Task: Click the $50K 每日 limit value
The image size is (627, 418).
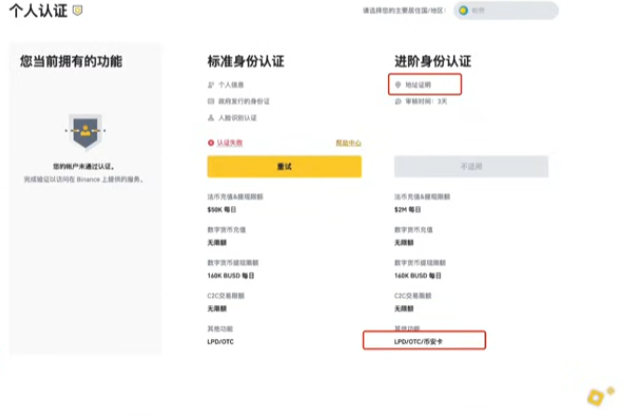Action: [x=222, y=210]
